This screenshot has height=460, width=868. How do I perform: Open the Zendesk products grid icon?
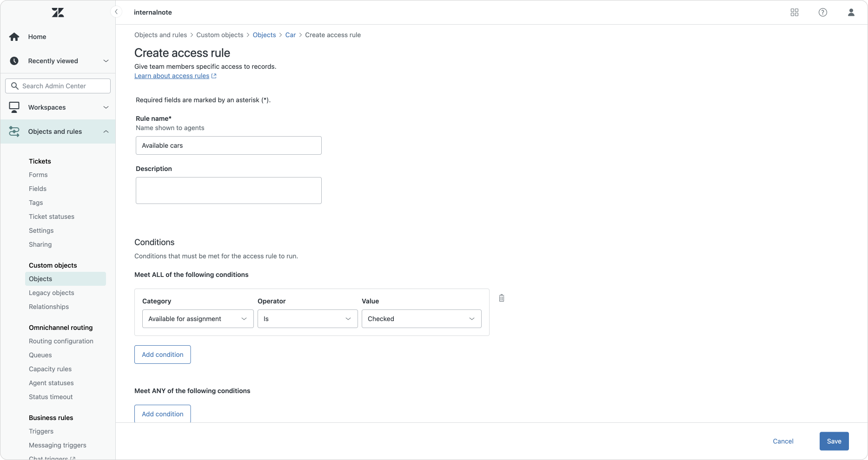pyautogui.click(x=794, y=13)
